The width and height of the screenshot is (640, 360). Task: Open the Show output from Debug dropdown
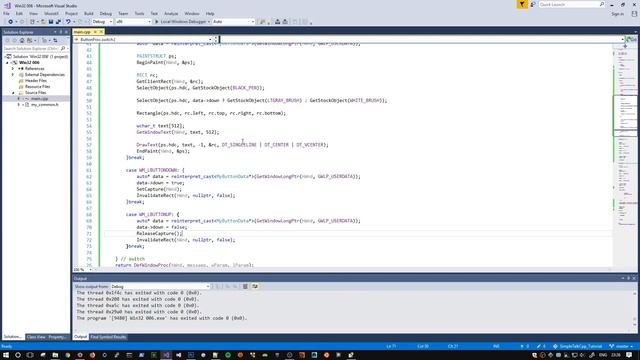pyautogui.click(x=160, y=287)
